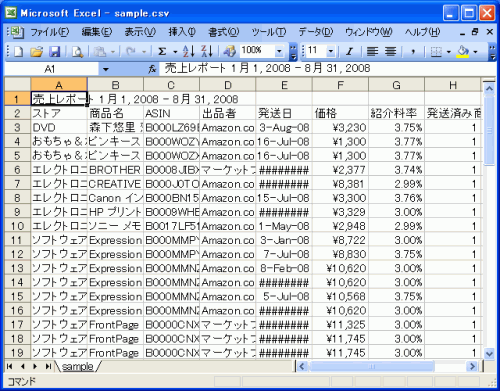This screenshot has width=500, height=391.
Task: Click the Save floppy disk icon
Action: 54,51
